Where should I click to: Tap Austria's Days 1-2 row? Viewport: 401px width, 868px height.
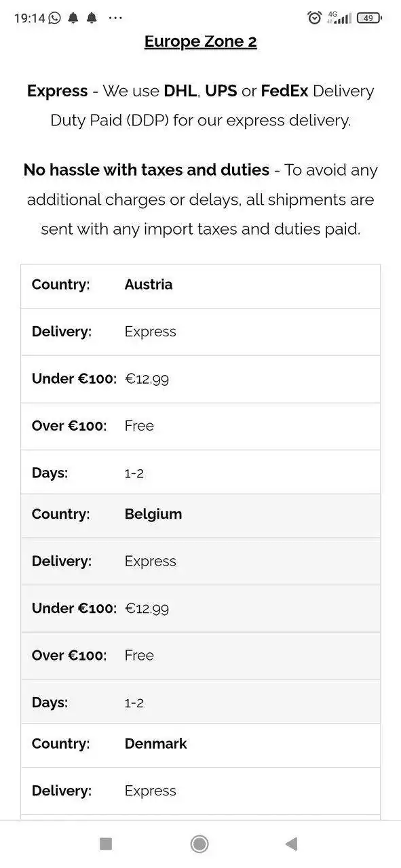click(x=200, y=473)
